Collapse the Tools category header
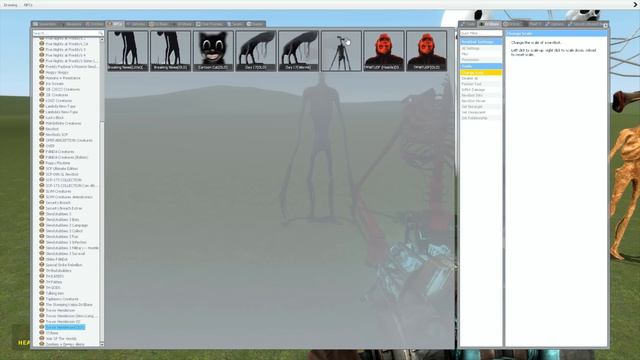 481,66
